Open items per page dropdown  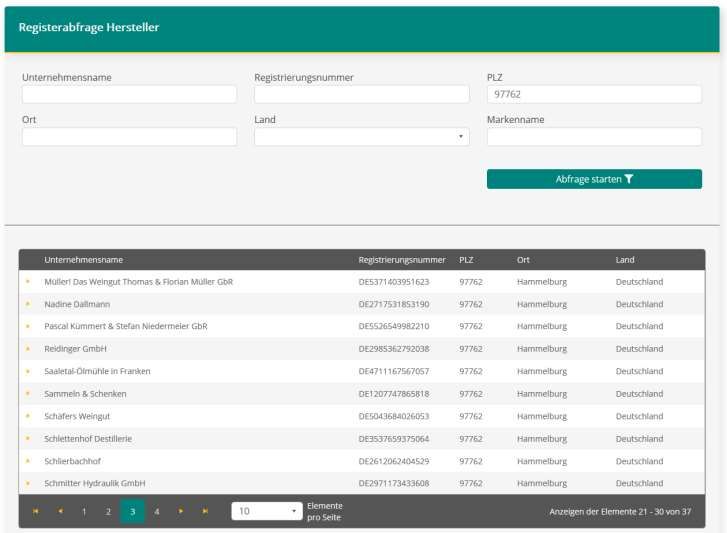[x=267, y=511]
